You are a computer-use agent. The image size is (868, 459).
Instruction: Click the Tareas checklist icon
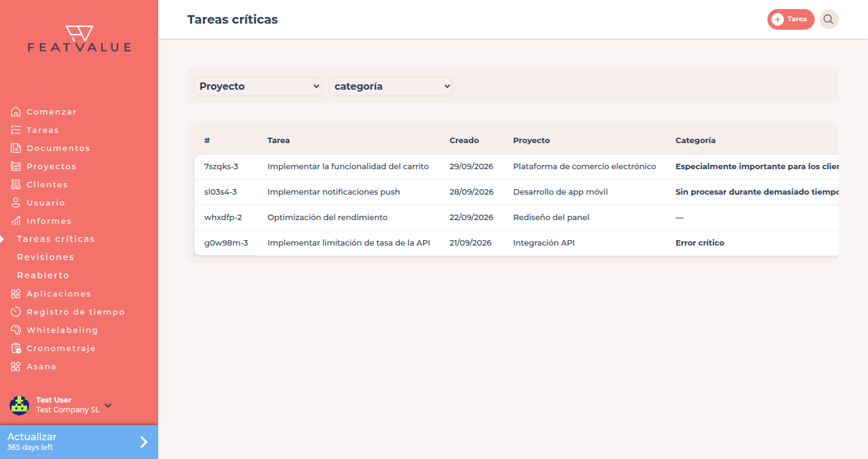pos(16,130)
